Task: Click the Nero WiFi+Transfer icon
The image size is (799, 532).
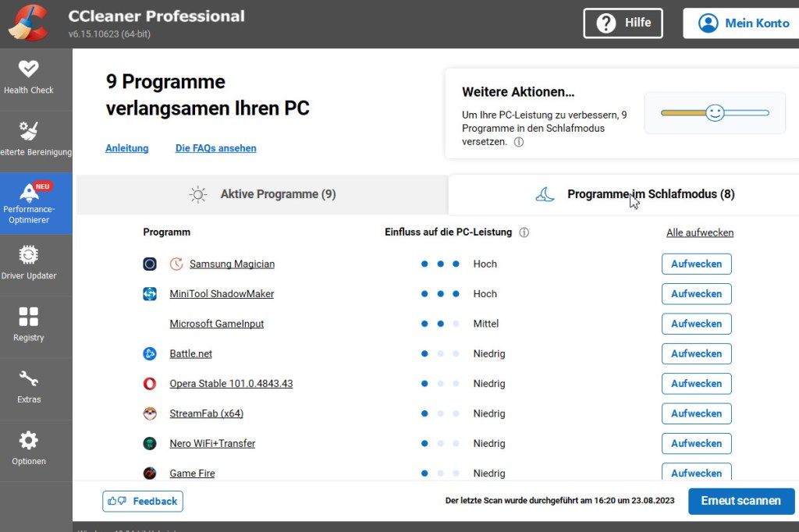Action: tap(150, 443)
